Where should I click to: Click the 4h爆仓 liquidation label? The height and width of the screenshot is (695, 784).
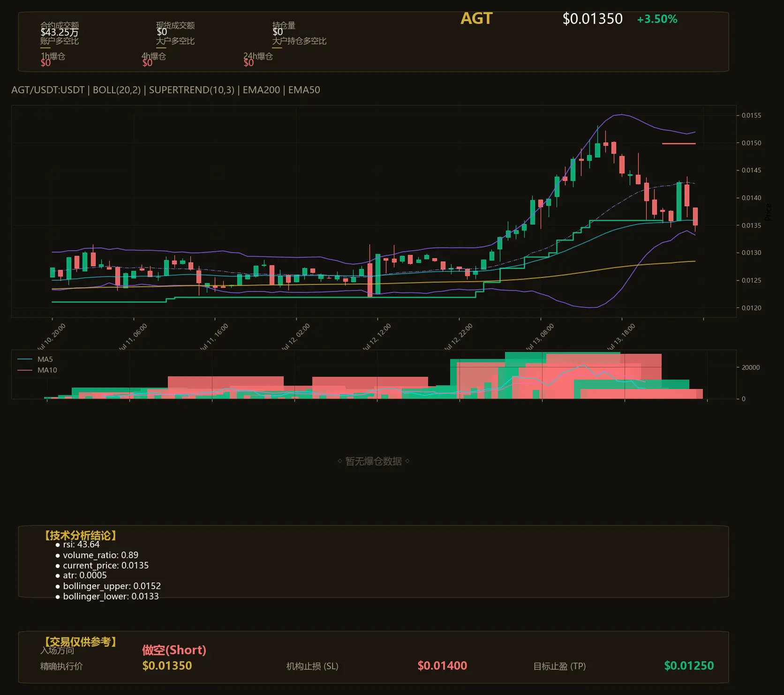154,56
